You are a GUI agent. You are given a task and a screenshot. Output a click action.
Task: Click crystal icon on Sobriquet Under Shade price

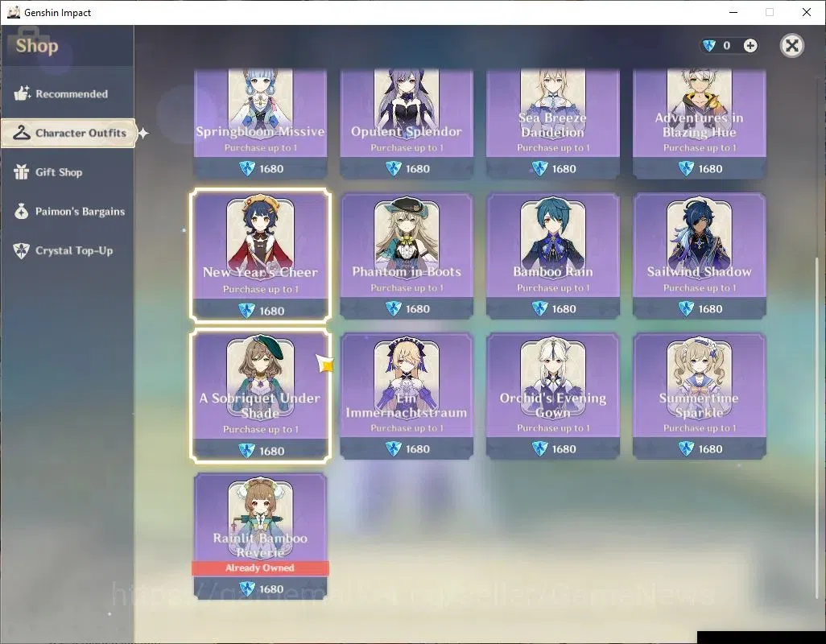(246, 451)
